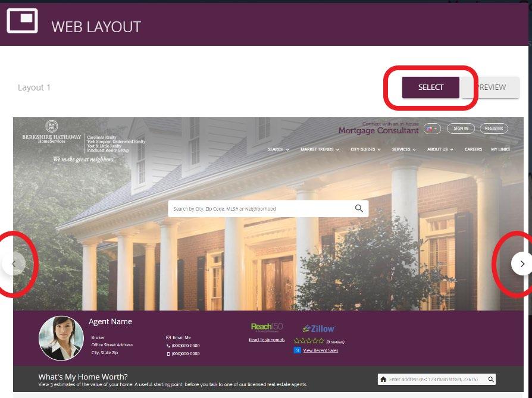The height and width of the screenshot is (398, 532).
Task: Click the Zillow logo
Action: pos(318,328)
